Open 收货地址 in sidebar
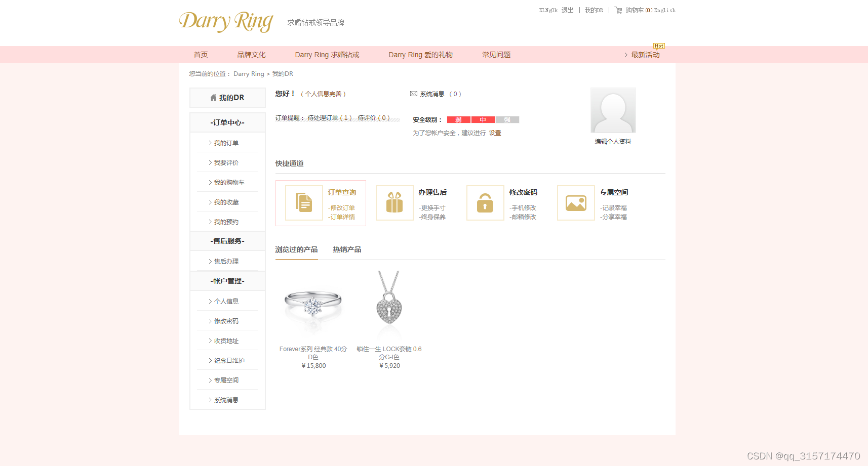Screen dimensions: 868x466 pos(226,341)
